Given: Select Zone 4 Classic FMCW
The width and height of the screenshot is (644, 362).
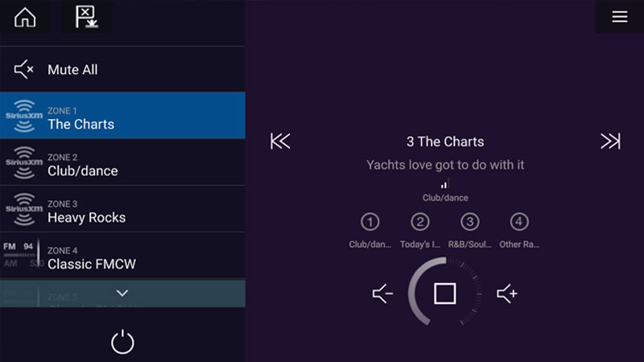Looking at the screenshot, I should 122,257.
